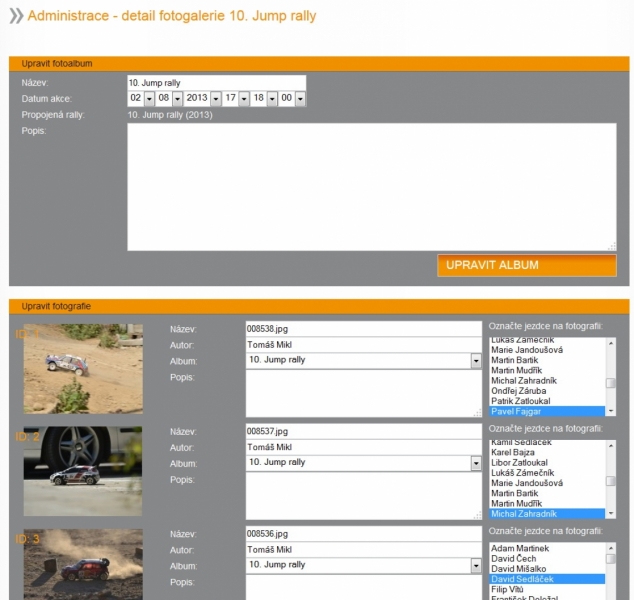The height and width of the screenshot is (600, 634).
Task: Select highlighted Pavel Fajgar in photo 1 list
Action: pos(547,412)
